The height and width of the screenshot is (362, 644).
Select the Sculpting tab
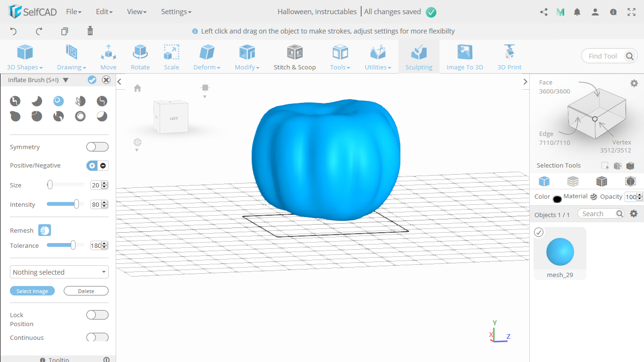pos(419,57)
